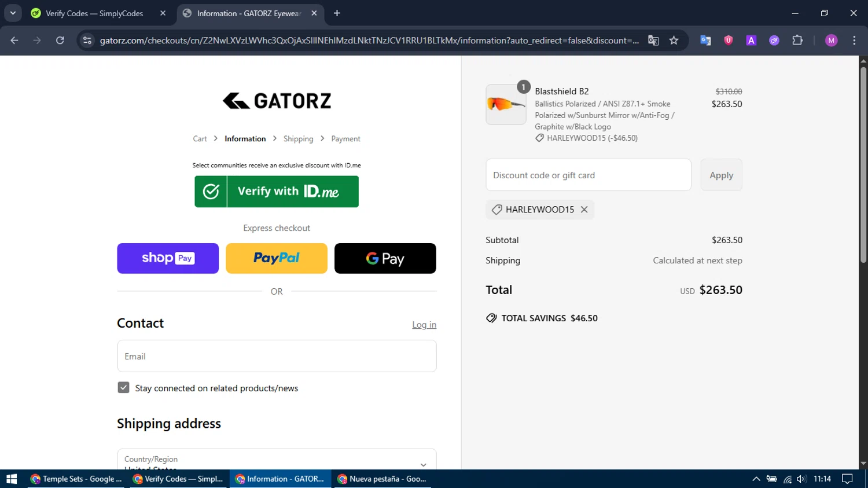The height and width of the screenshot is (488, 868).
Task: Open the Google Translate extension icon
Action: (x=705, y=41)
